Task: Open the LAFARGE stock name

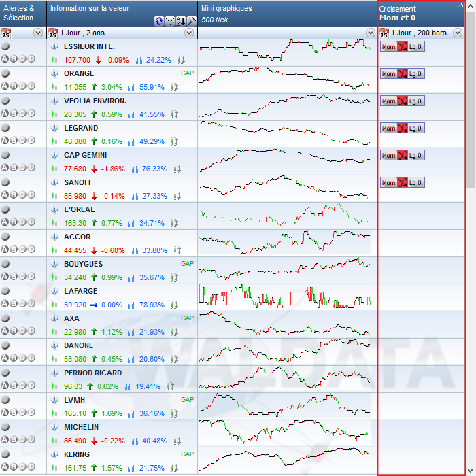Action: coord(80,291)
